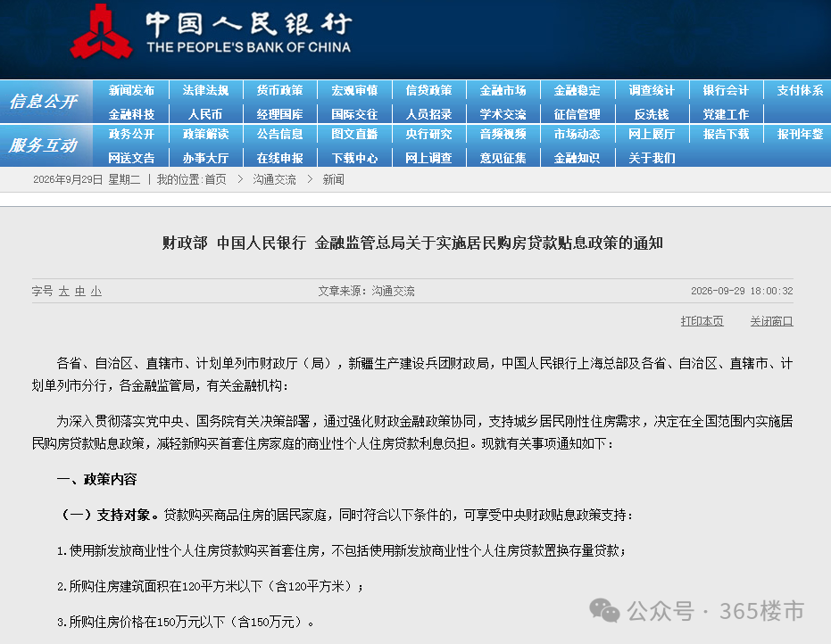Click the timestamp 2026-09-29 18:00:32
The image size is (831, 644).
pos(742,291)
